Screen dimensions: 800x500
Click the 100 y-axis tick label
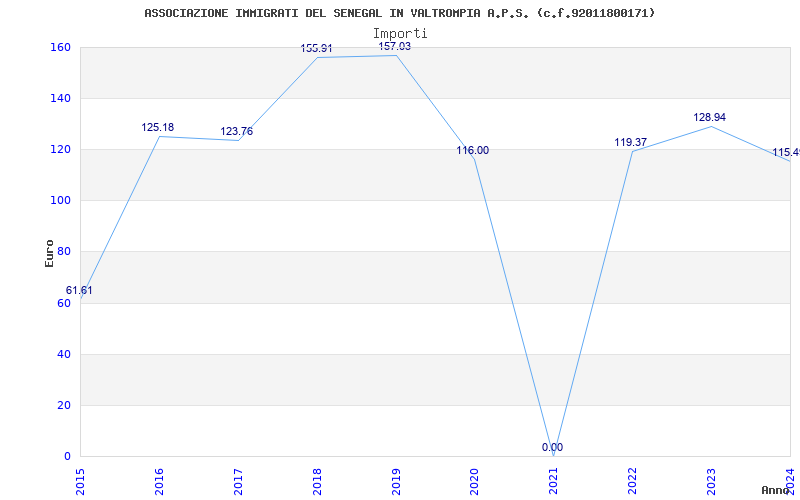(60, 201)
